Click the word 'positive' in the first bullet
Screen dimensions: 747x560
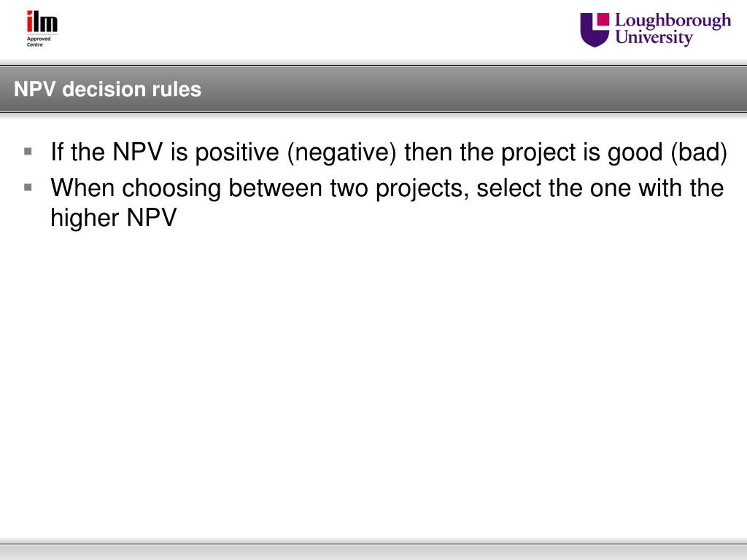(237, 152)
